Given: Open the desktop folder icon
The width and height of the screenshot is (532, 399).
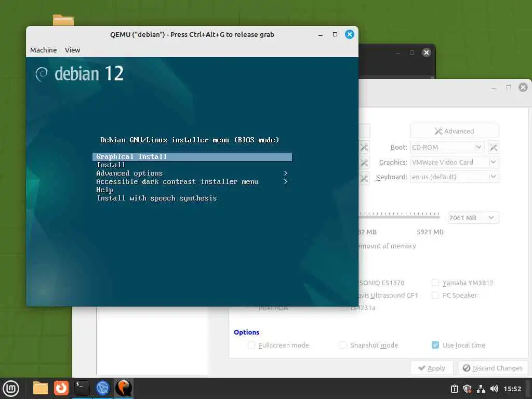Looking at the screenshot, I should pyautogui.click(x=63, y=20).
